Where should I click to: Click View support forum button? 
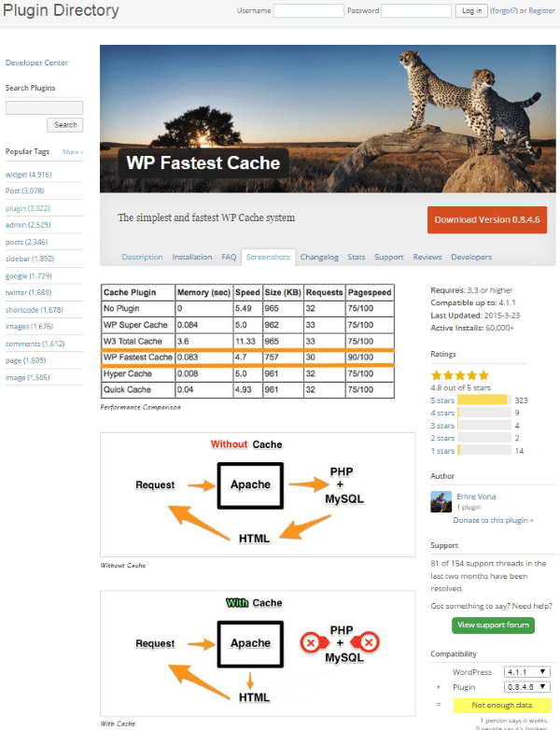(x=493, y=625)
